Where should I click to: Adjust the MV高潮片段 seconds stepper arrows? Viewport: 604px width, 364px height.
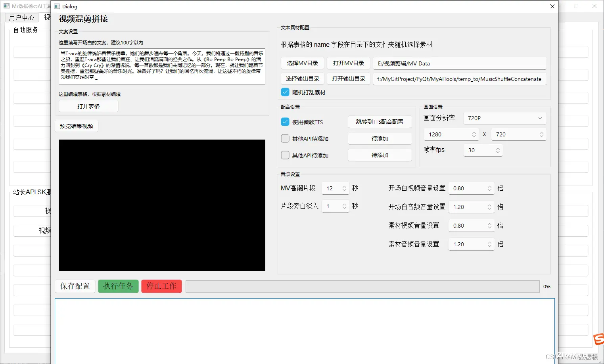point(344,188)
